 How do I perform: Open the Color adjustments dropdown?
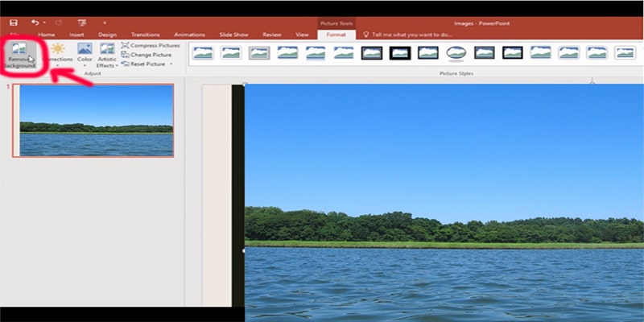85,55
